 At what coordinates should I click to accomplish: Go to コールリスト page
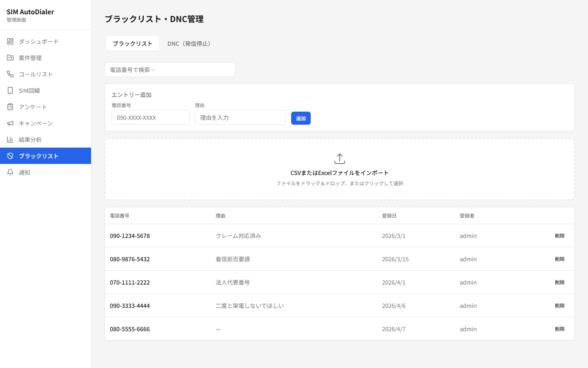pyautogui.click(x=45, y=74)
